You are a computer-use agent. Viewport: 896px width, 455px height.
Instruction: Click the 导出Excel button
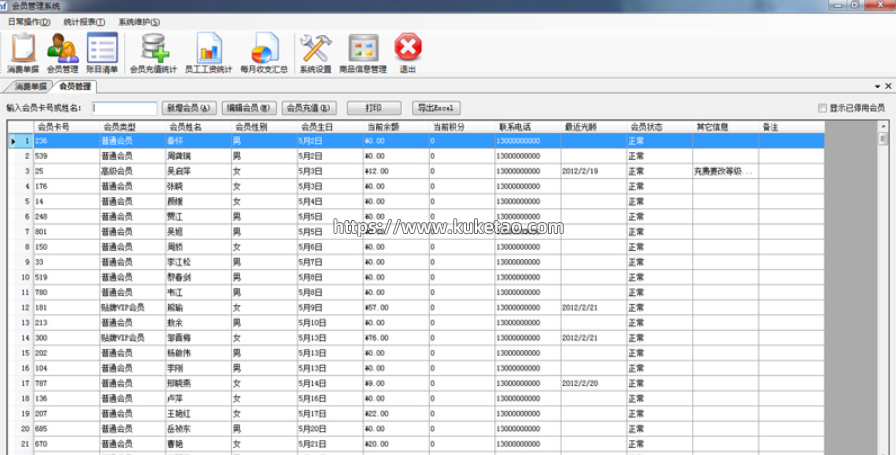pos(437,107)
